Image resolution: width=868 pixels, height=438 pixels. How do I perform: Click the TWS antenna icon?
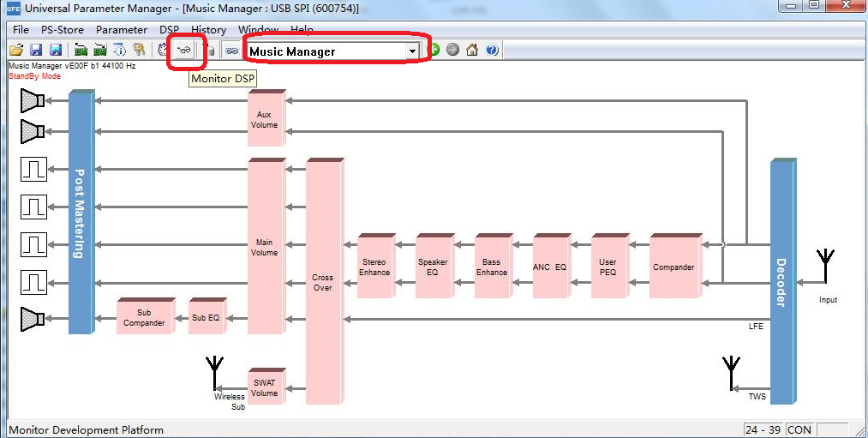coord(731,374)
